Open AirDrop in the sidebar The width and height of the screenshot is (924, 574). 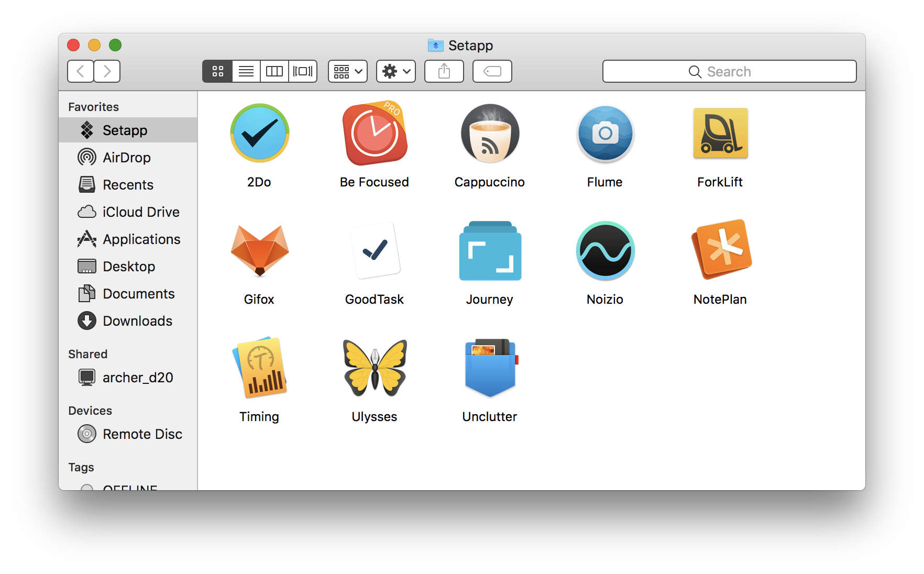point(128,157)
